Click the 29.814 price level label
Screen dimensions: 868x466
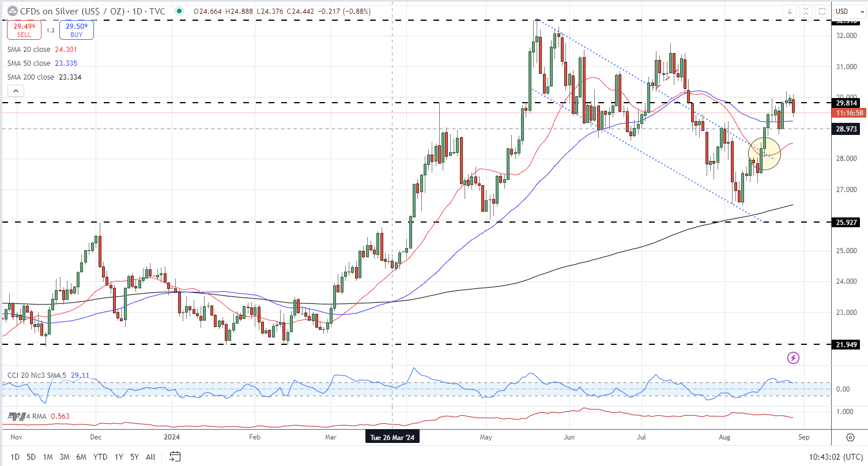coord(846,103)
